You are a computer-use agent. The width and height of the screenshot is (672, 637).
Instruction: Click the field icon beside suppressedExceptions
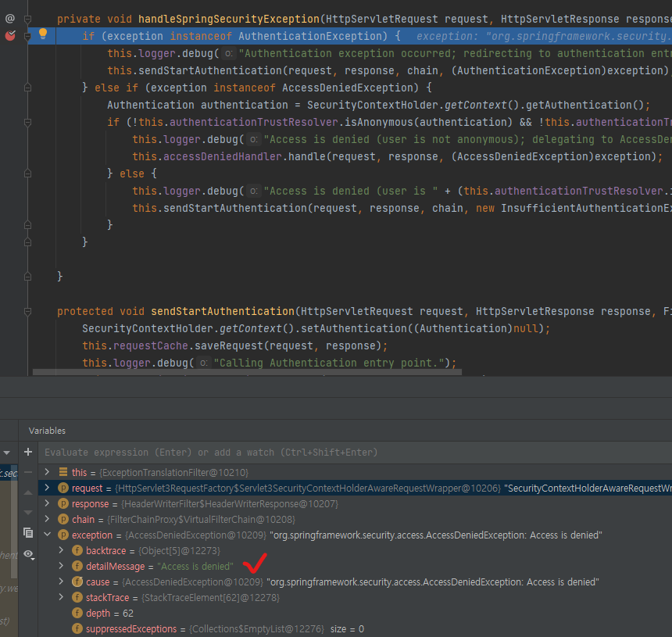(77, 628)
